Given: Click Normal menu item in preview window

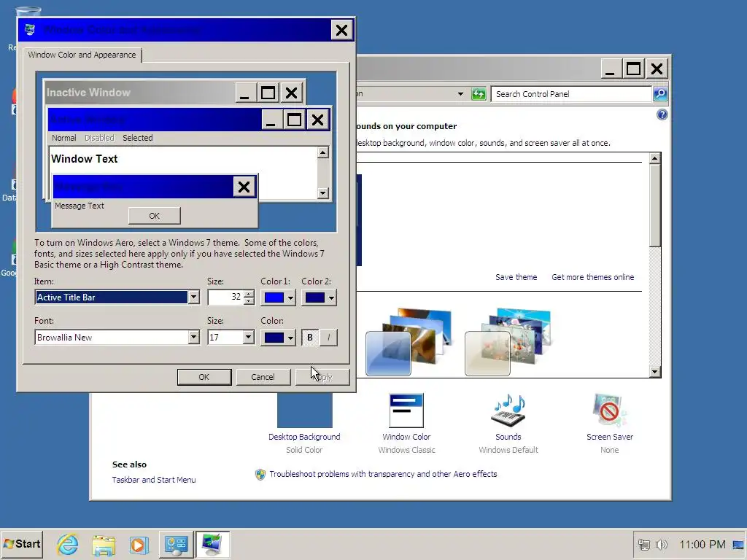Looking at the screenshot, I should pos(64,138).
